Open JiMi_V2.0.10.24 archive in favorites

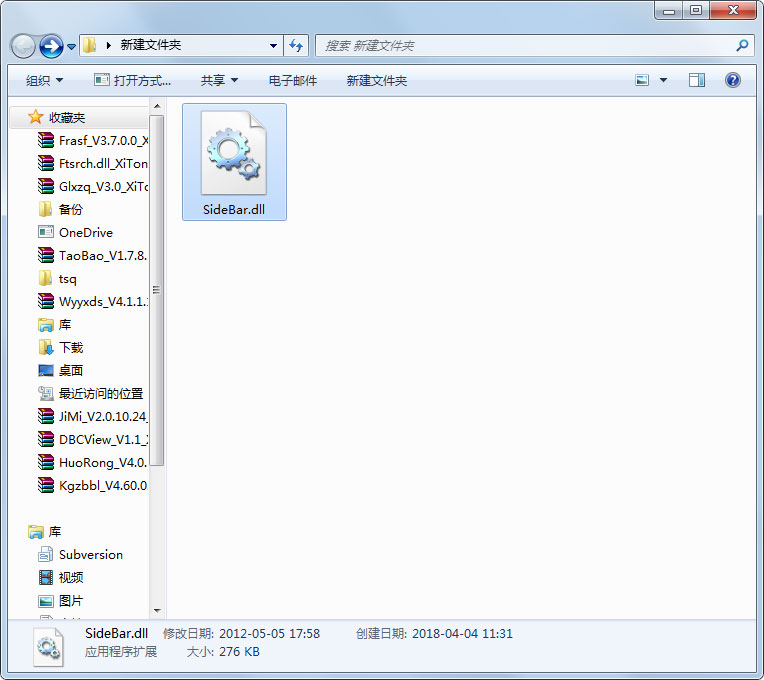click(93, 416)
